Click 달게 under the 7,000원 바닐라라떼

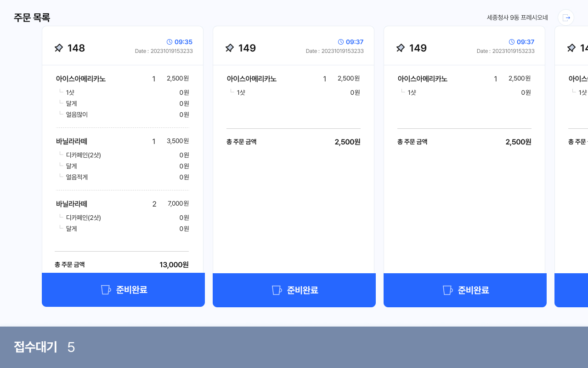71,229
